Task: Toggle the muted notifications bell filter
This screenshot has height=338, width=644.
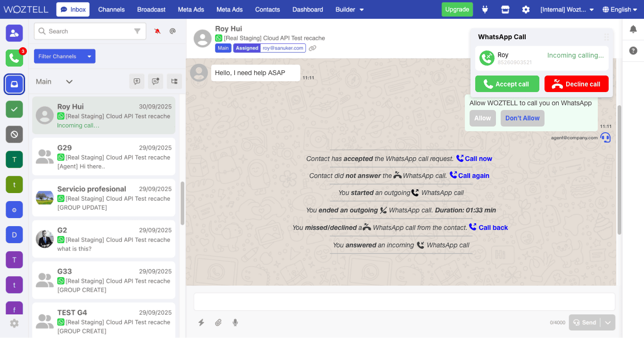Action: tap(157, 31)
